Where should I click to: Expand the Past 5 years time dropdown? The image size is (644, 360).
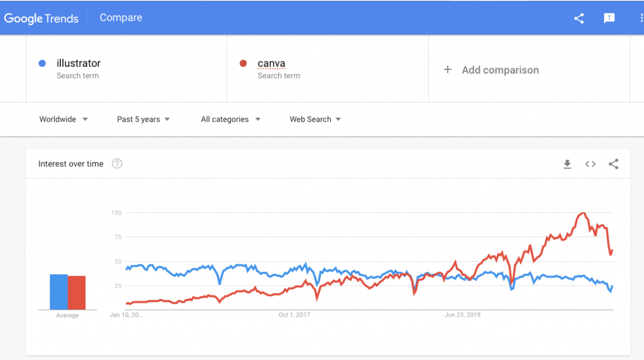pos(143,119)
